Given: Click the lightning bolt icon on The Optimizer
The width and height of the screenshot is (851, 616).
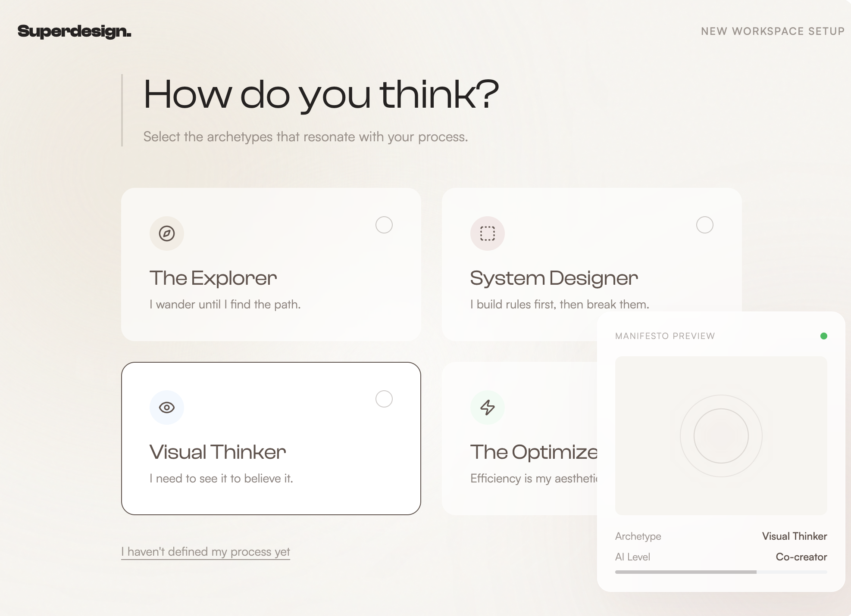Looking at the screenshot, I should coord(488,408).
